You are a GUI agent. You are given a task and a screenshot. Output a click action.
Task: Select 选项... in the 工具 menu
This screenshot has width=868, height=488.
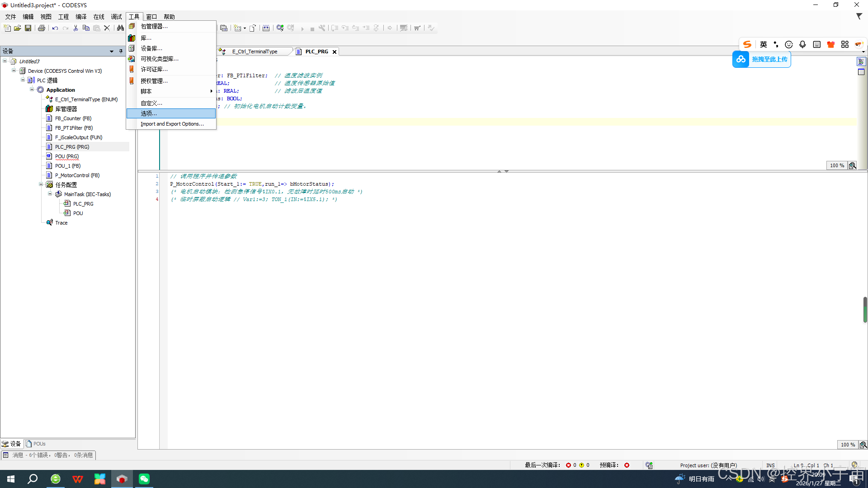pos(149,113)
